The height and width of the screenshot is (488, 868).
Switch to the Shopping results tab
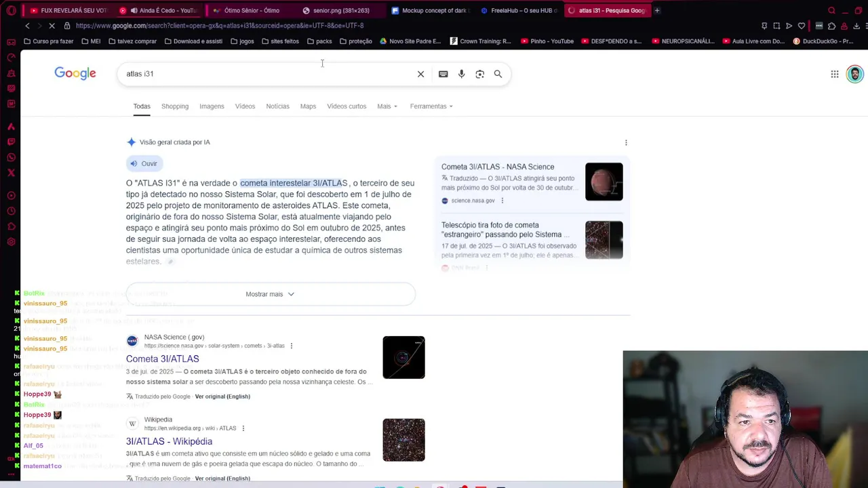[175, 106]
